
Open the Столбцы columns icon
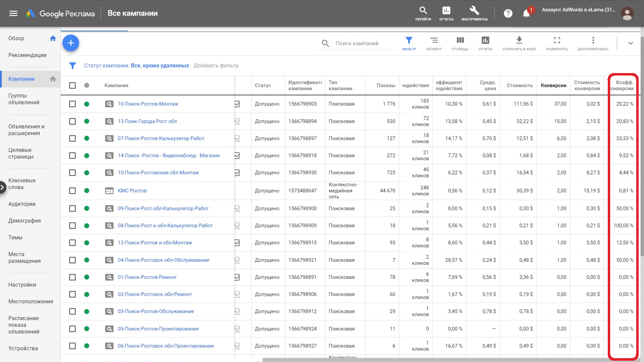460,41
